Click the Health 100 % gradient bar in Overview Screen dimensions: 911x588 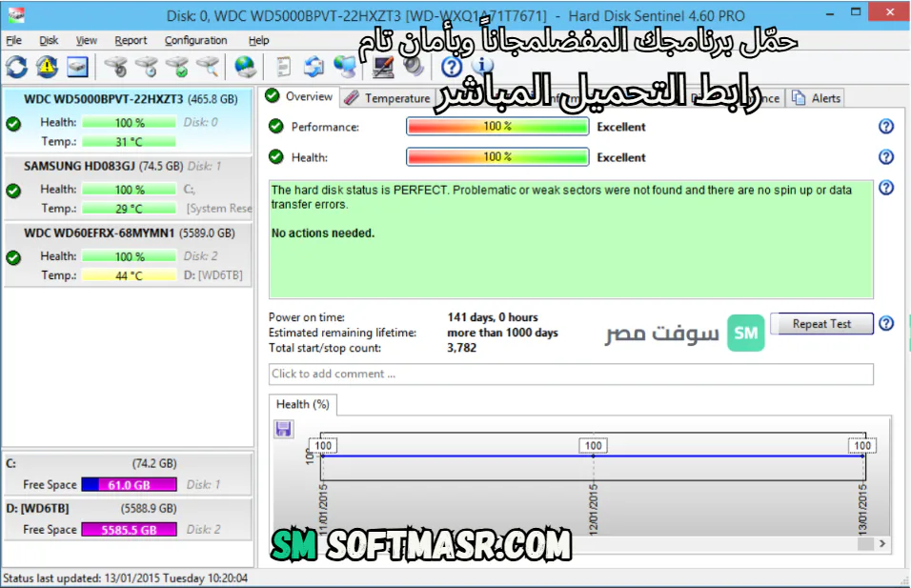497,157
